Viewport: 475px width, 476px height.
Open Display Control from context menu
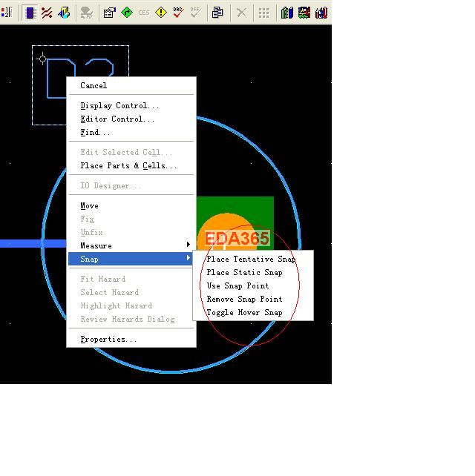(131, 105)
